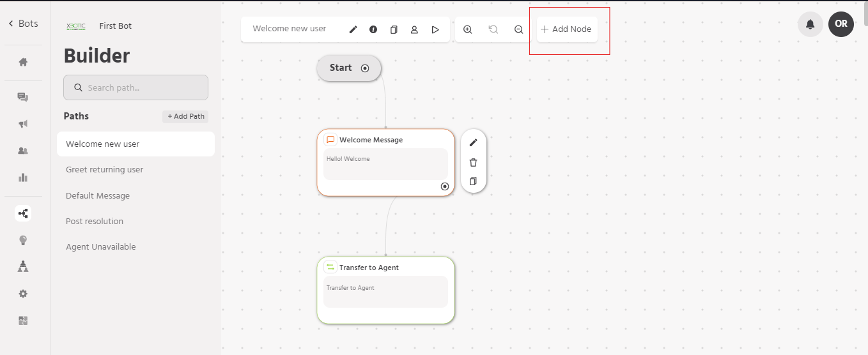The height and width of the screenshot is (355, 868).
Task: Zoom out on the canvas
Action: 518,29
